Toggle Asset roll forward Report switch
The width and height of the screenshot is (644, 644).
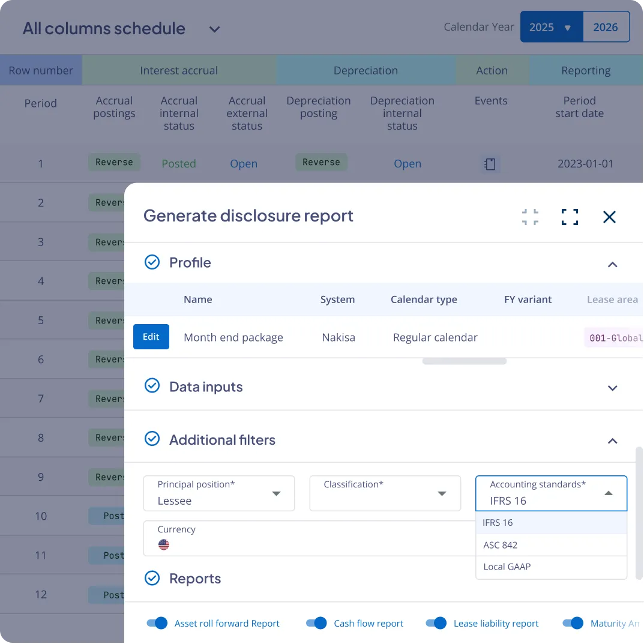pyautogui.click(x=157, y=623)
